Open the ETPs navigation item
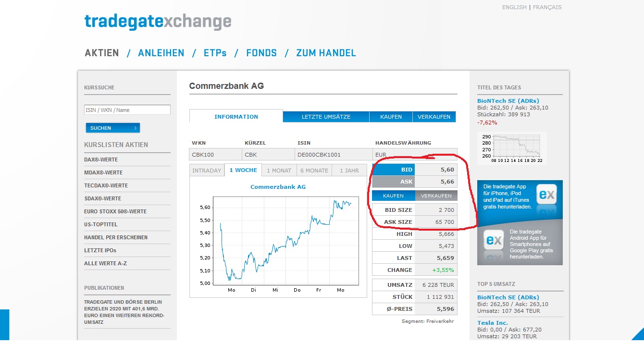644x344 pixels. pos(215,53)
